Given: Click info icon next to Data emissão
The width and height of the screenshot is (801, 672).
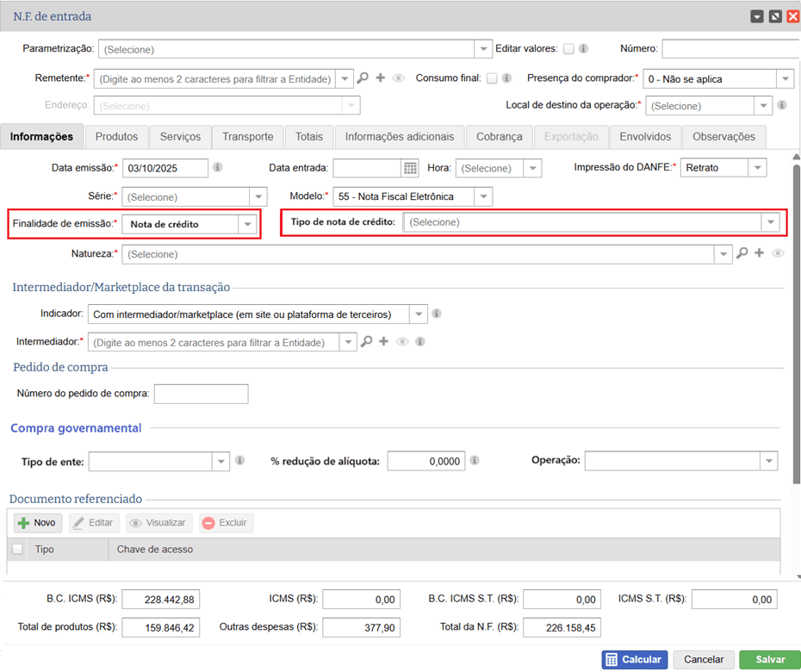Looking at the screenshot, I should (218, 168).
